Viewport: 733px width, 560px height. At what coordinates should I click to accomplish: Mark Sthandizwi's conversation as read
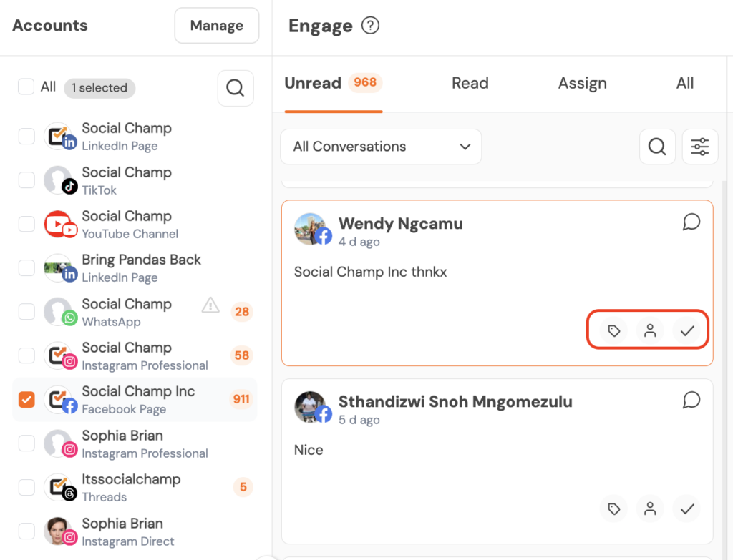pos(687,509)
